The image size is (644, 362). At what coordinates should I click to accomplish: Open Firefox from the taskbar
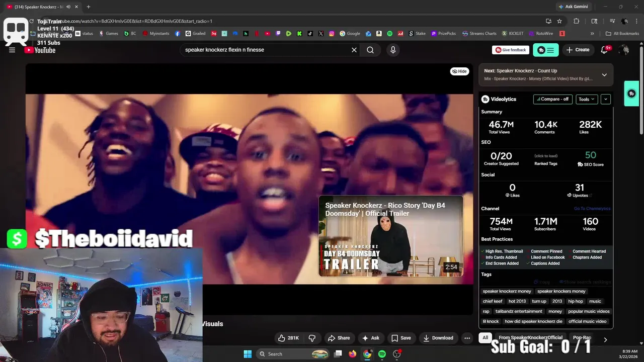point(353,354)
